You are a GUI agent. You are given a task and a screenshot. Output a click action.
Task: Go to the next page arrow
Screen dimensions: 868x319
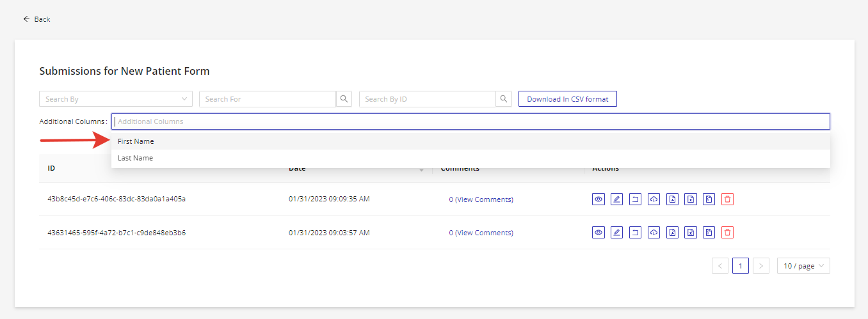(x=761, y=266)
